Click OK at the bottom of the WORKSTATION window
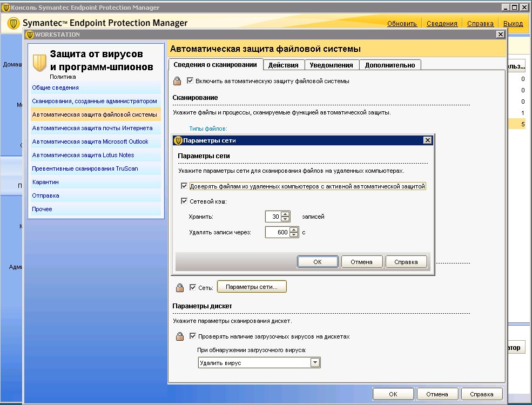Image resolution: width=532 pixels, height=405 pixels. tap(393, 394)
